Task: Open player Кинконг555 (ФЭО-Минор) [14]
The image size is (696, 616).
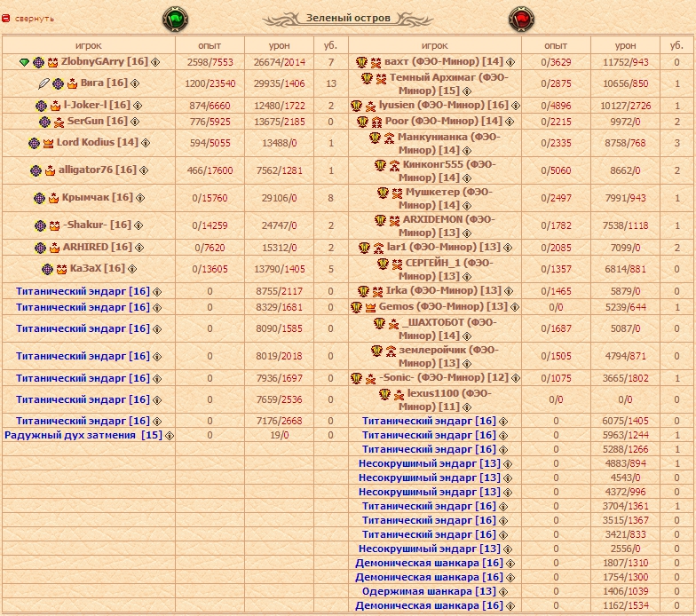Action: (449, 170)
